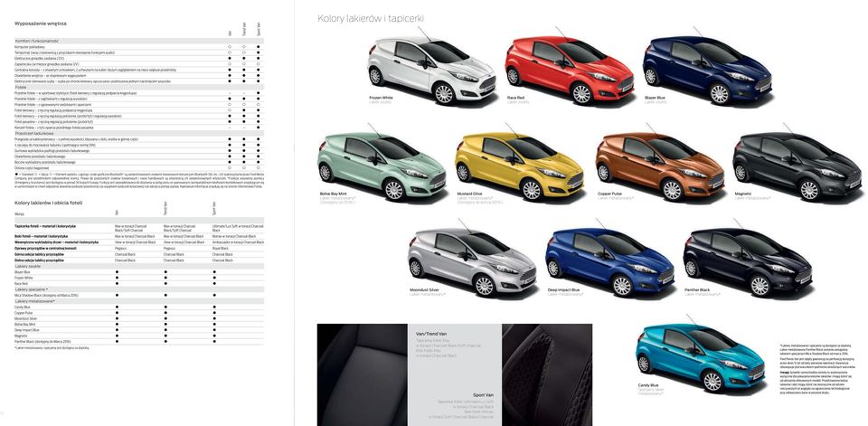
Task: Click the 'Deep Impact Blue' caption under the car
Action: click(563, 289)
